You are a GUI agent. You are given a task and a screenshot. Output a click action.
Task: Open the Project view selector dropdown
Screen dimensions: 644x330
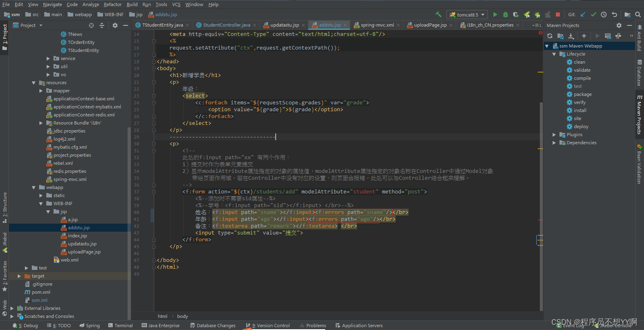[x=27, y=25]
